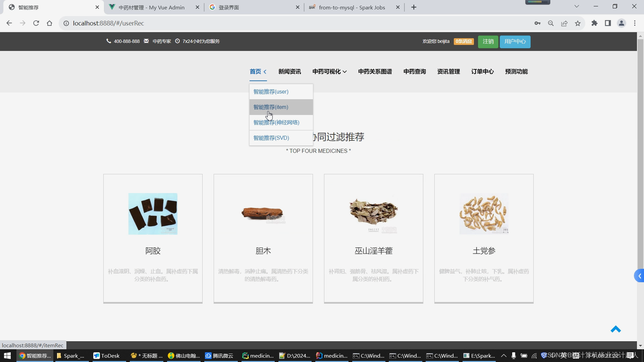Expand the 中药可视化 dropdown menu
Screen dimensions: 644x362
point(329,71)
